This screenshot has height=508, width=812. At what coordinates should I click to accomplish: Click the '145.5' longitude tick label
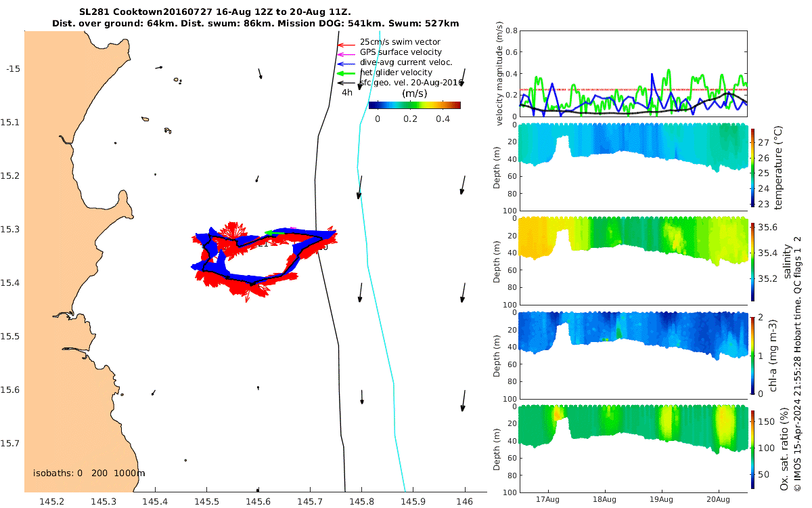(x=206, y=501)
